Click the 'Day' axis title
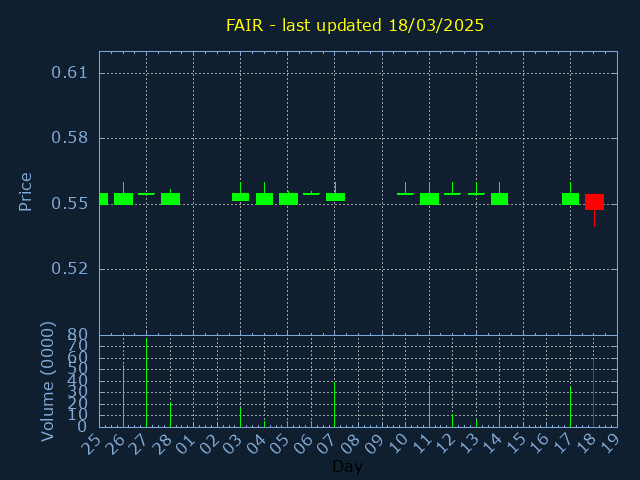640x480 pixels. pyautogui.click(x=347, y=466)
